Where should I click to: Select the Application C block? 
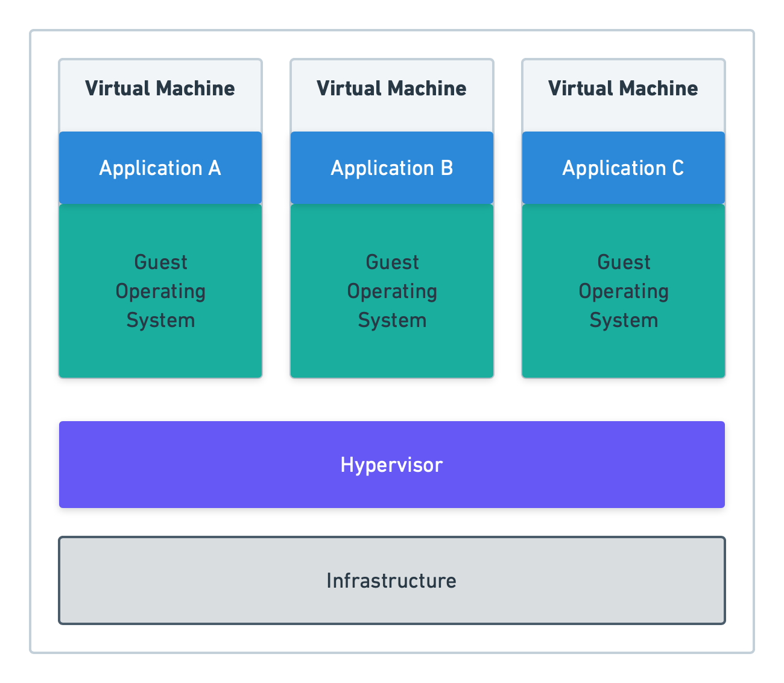click(623, 168)
